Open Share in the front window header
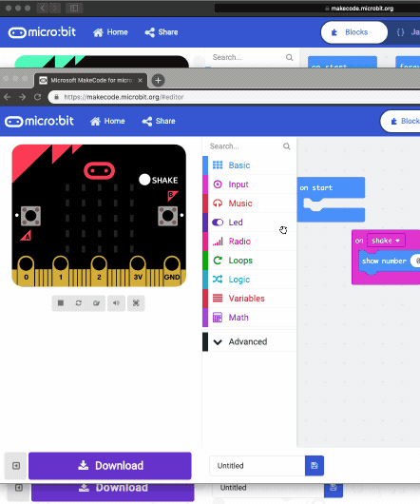This screenshot has height=504, width=420. point(159,121)
